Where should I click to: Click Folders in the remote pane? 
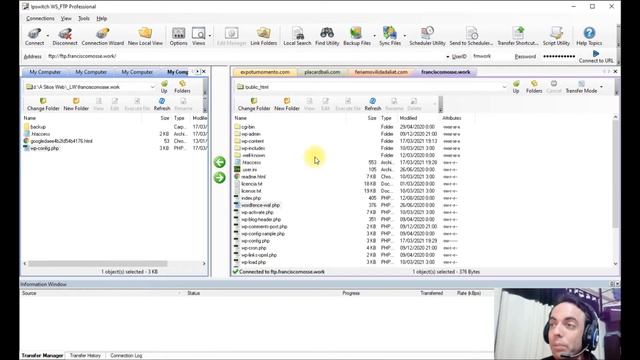534,87
